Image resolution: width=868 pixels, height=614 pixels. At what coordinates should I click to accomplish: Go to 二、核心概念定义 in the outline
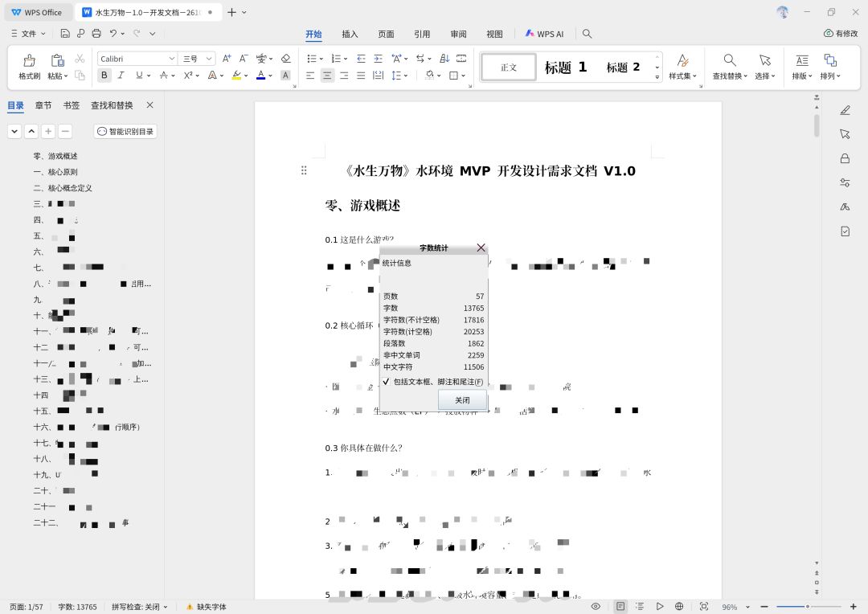[x=63, y=188]
